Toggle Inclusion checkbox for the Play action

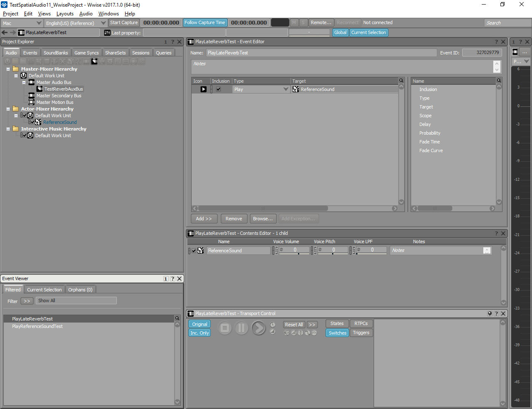[218, 89]
